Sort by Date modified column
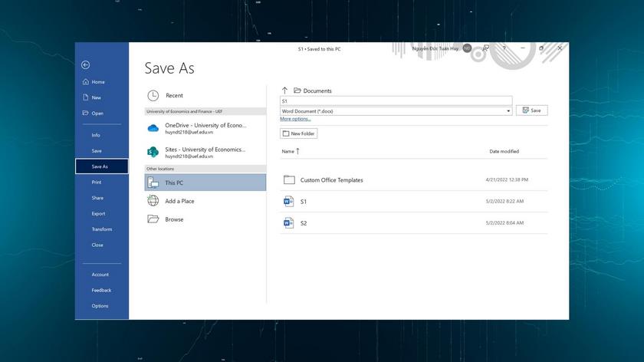The width and height of the screenshot is (644, 362). [x=504, y=152]
